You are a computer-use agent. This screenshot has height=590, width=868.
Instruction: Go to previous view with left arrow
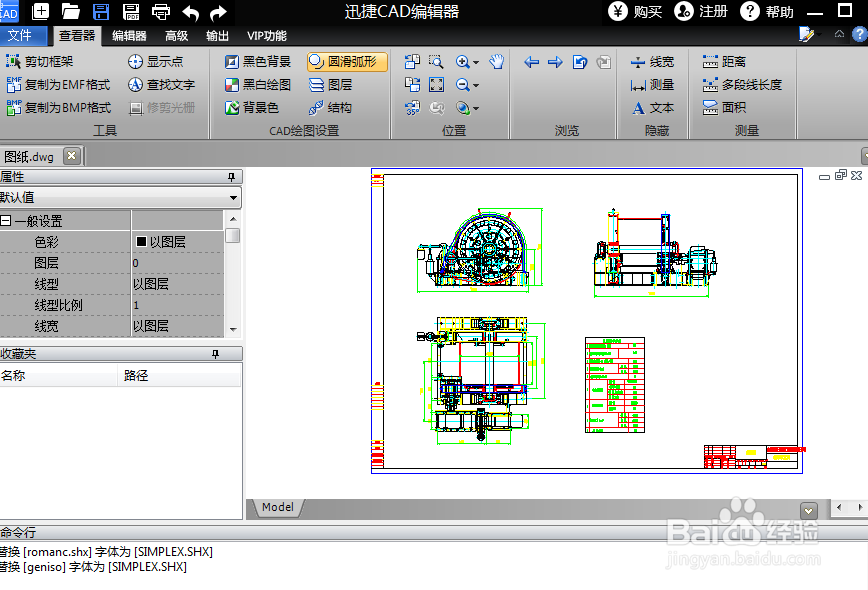(x=531, y=62)
